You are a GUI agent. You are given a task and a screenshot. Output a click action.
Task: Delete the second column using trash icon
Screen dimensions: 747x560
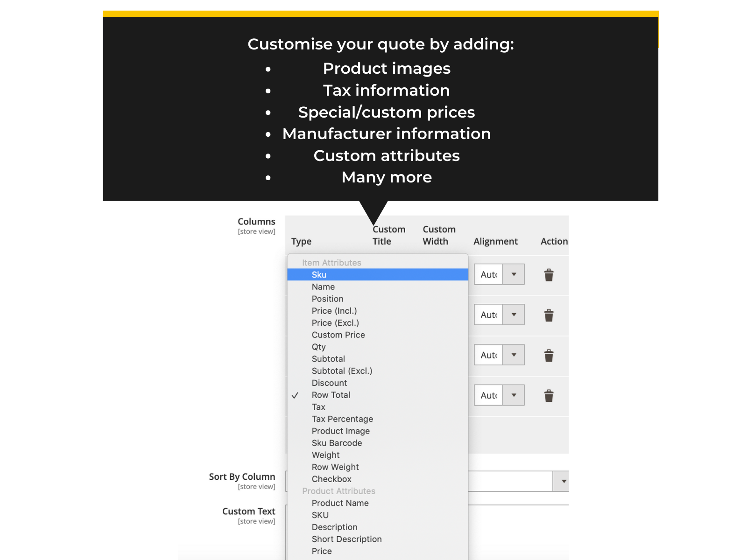[x=549, y=315]
